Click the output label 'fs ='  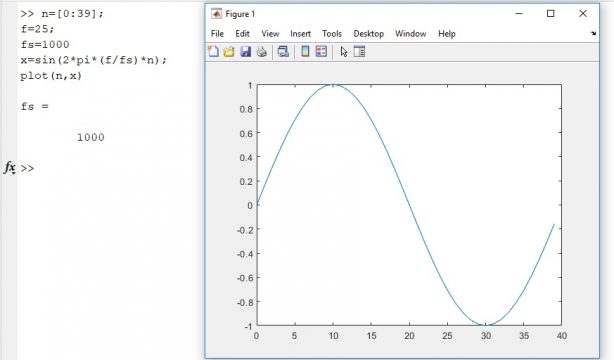tap(35, 107)
